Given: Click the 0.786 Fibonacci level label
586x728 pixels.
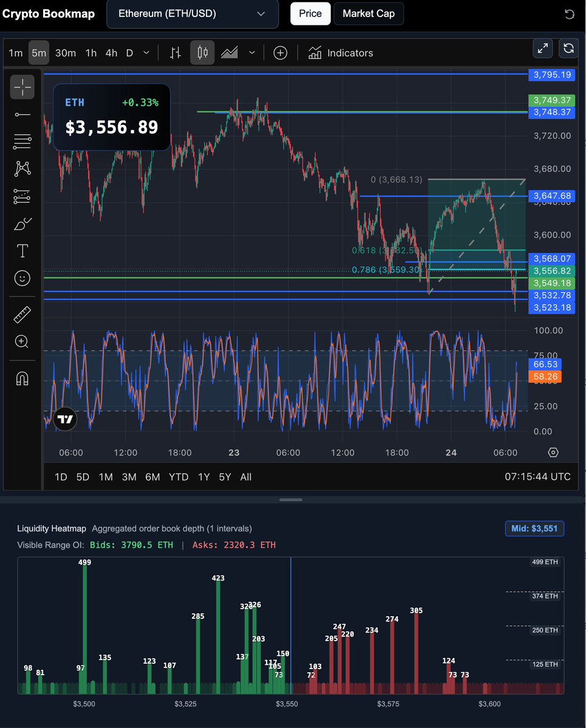Looking at the screenshot, I should (386, 270).
